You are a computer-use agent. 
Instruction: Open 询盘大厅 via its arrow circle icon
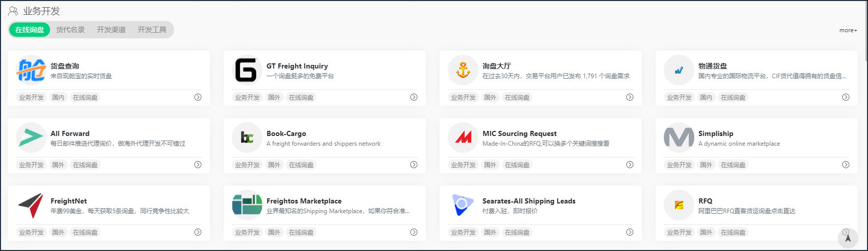coord(630,97)
